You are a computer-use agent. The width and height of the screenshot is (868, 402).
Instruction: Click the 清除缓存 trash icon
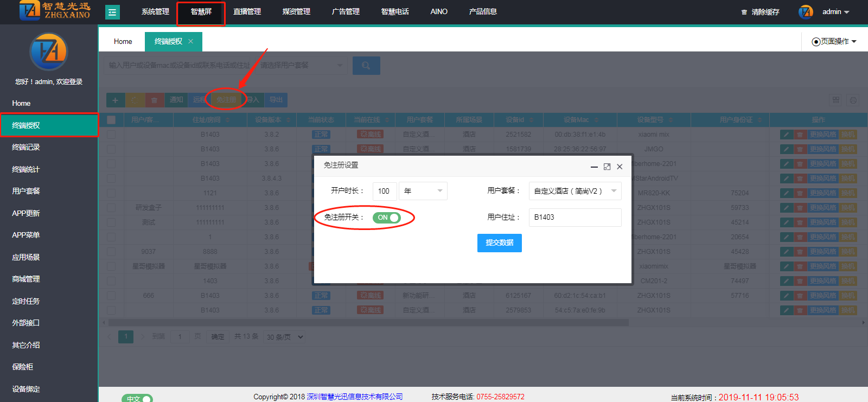744,12
